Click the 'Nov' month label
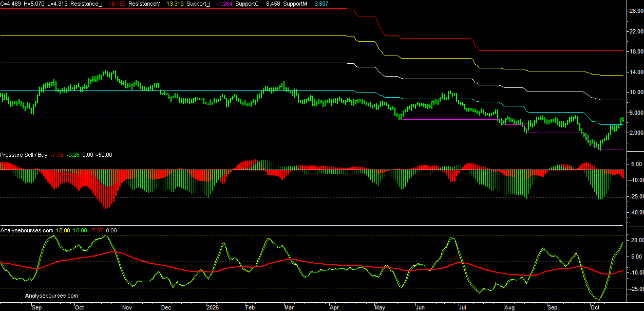This screenshot has height=311, width=644. [127, 307]
